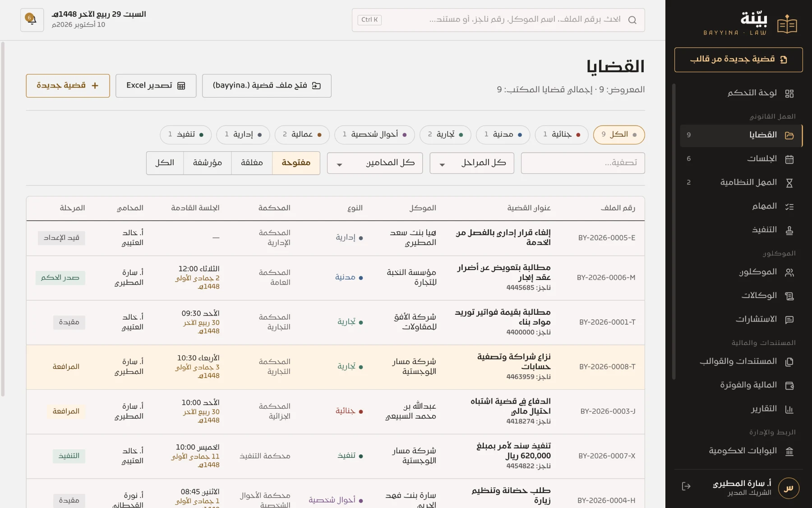812x508 pixels.
Task: Filter by إدارية case type chip
Action: coord(243,135)
